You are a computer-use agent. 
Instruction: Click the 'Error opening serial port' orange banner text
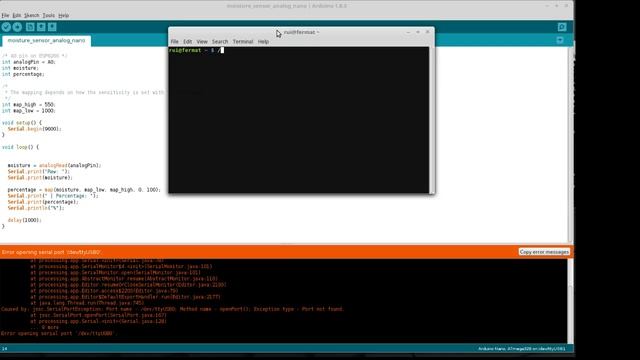point(51,252)
